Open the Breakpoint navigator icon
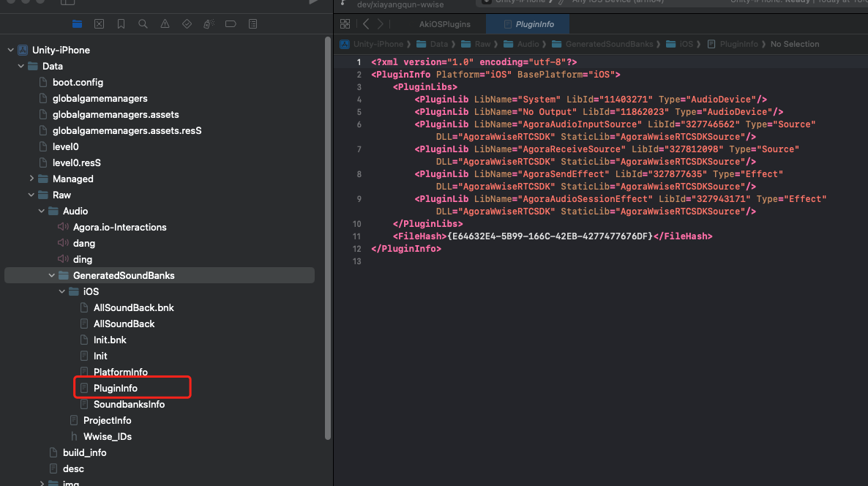This screenshot has height=486, width=868. click(x=231, y=24)
